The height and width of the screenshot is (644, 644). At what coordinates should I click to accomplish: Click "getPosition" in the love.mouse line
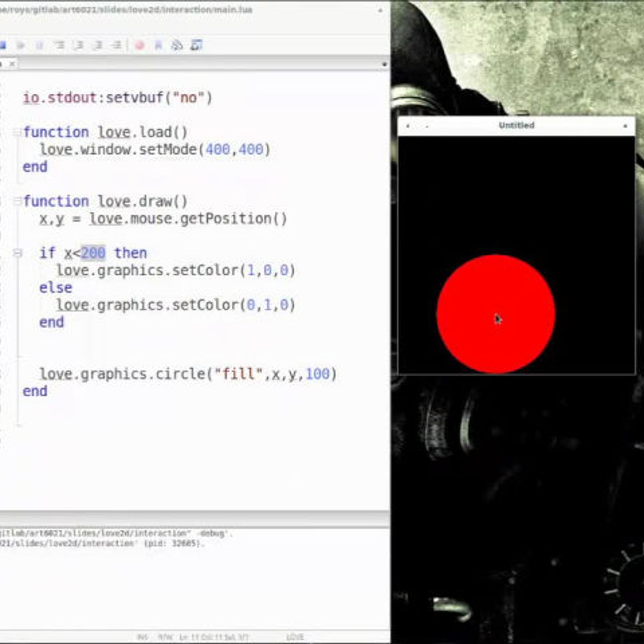(x=225, y=218)
